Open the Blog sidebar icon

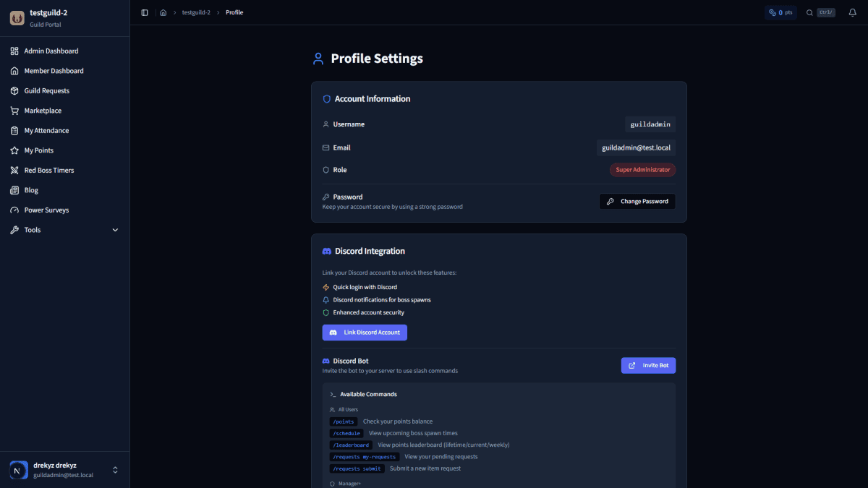pyautogui.click(x=14, y=189)
